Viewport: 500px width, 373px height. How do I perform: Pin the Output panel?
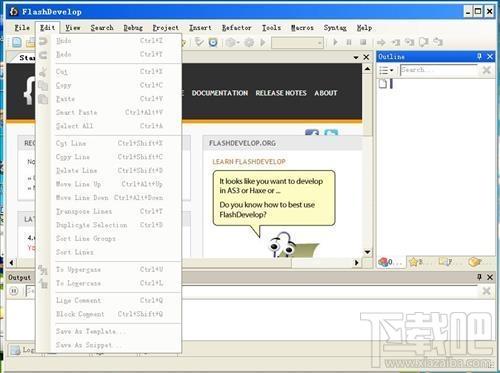click(x=479, y=277)
